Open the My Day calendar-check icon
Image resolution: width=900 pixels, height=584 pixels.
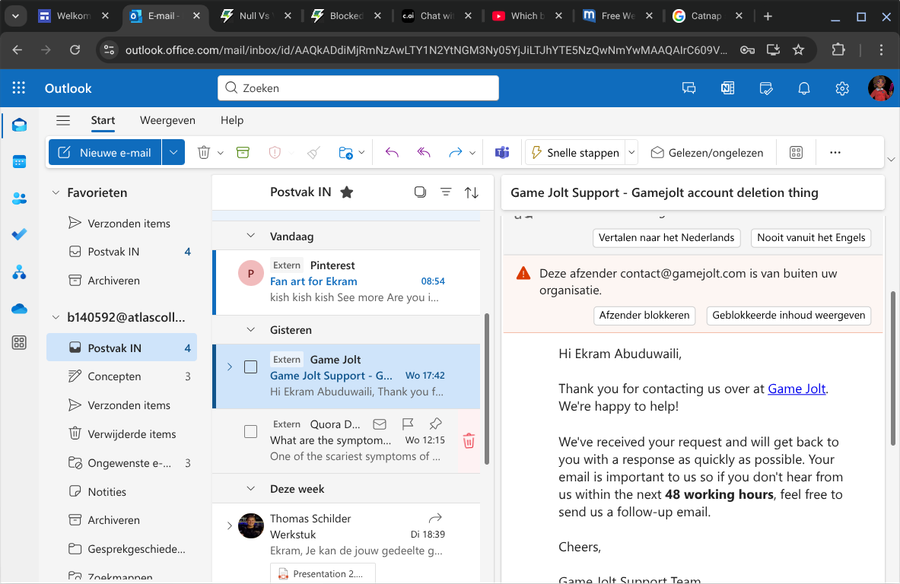coord(766,88)
